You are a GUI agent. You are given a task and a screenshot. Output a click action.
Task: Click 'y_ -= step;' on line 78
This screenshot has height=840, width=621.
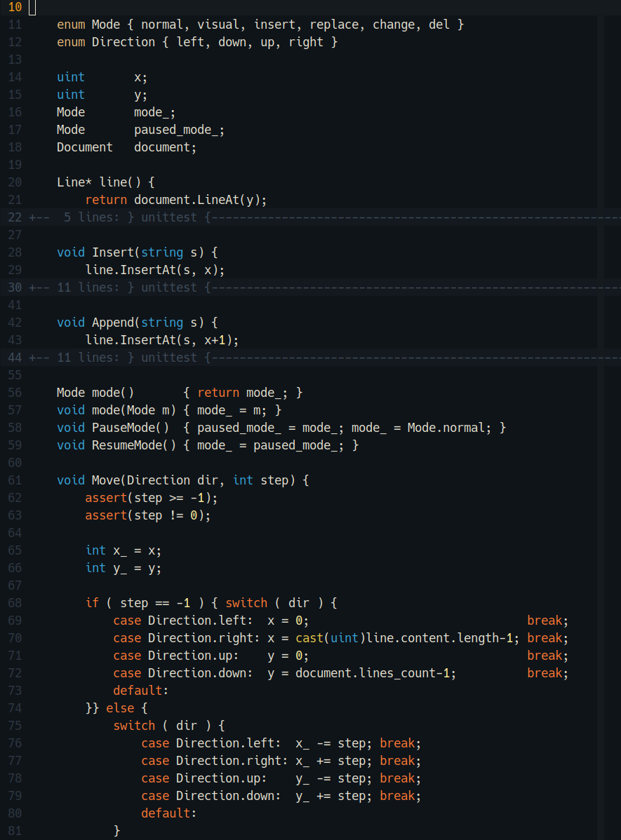[x=333, y=779]
